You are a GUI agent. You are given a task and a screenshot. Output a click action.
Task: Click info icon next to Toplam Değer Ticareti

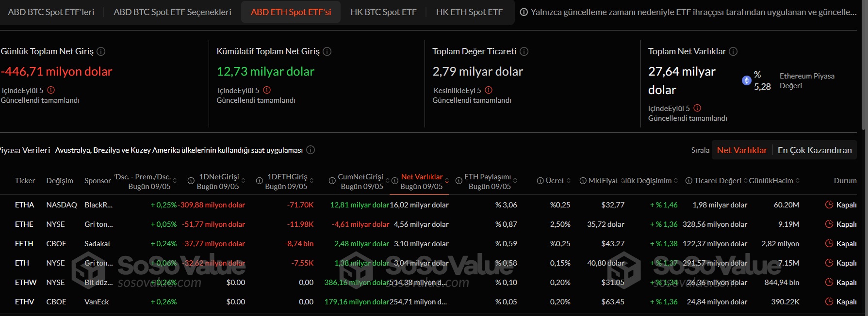click(x=524, y=51)
